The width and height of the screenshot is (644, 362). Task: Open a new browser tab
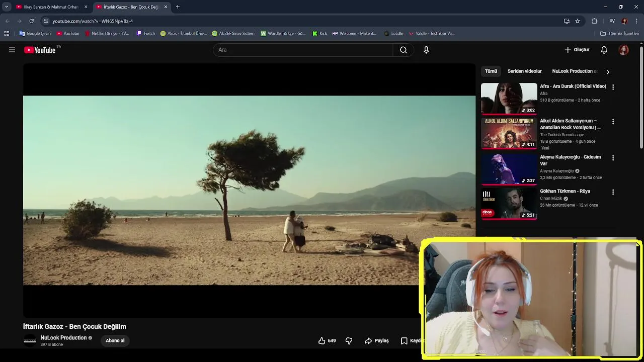click(178, 7)
